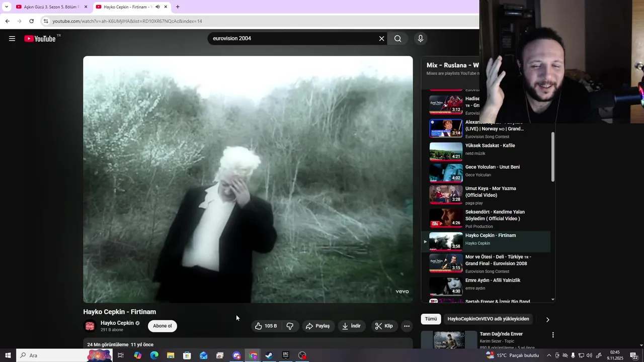The height and width of the screenshot is (362, 644).
Task: Open Task View on the taskbar
Action: coord(121,355)
